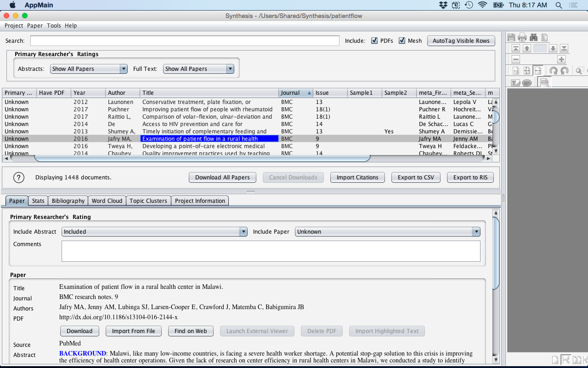Switch to the Word Cloud tab
The width and height of the screenshot is (588, 368).
(107, 201)
